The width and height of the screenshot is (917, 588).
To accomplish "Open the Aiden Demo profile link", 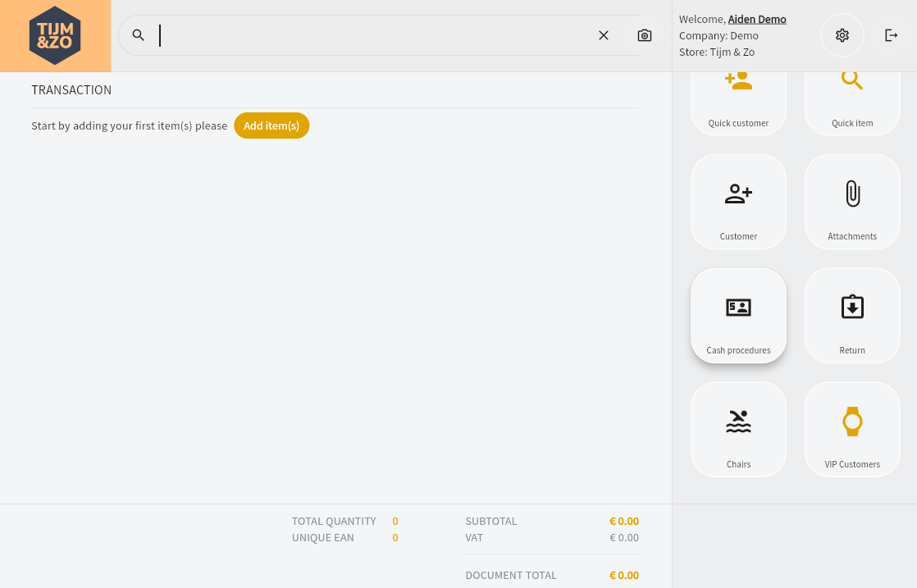I will [x=757, y=19].
